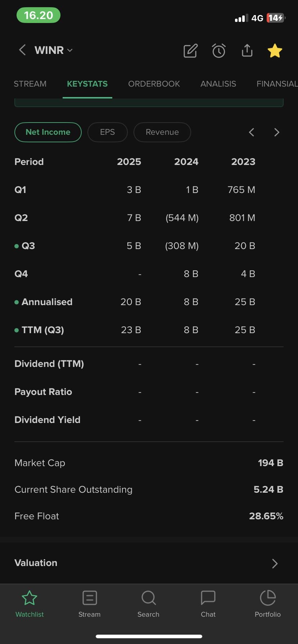Open the Watchlist bottom tab
This screenshot has height=644, width=298.
tap(30, 604)
